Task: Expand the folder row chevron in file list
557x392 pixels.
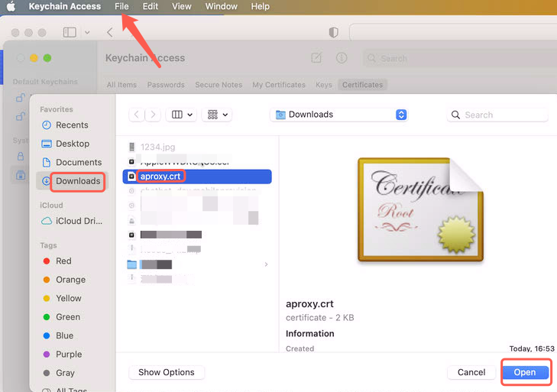Action: point(266,264)
